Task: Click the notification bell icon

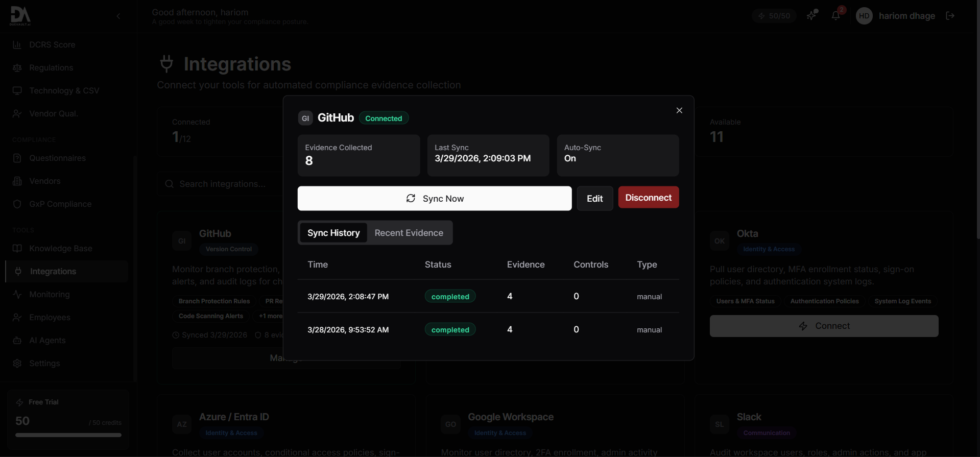Action: pyautogui.click(x=835, y=16)
